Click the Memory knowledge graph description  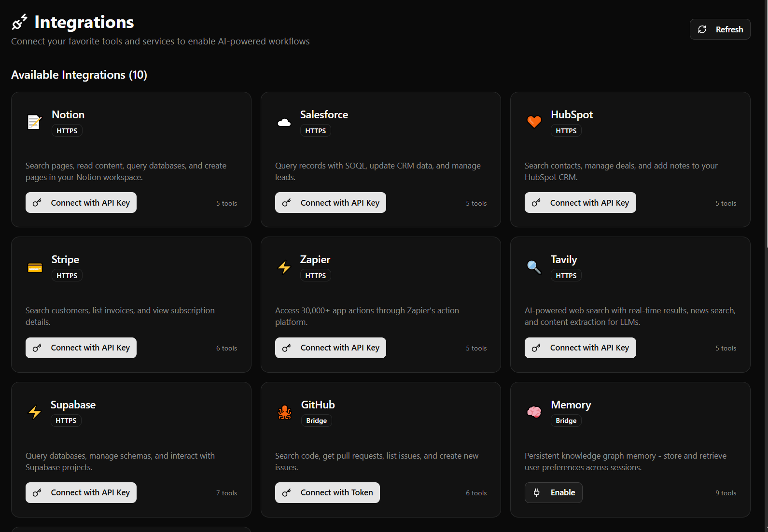pos(626,462)
